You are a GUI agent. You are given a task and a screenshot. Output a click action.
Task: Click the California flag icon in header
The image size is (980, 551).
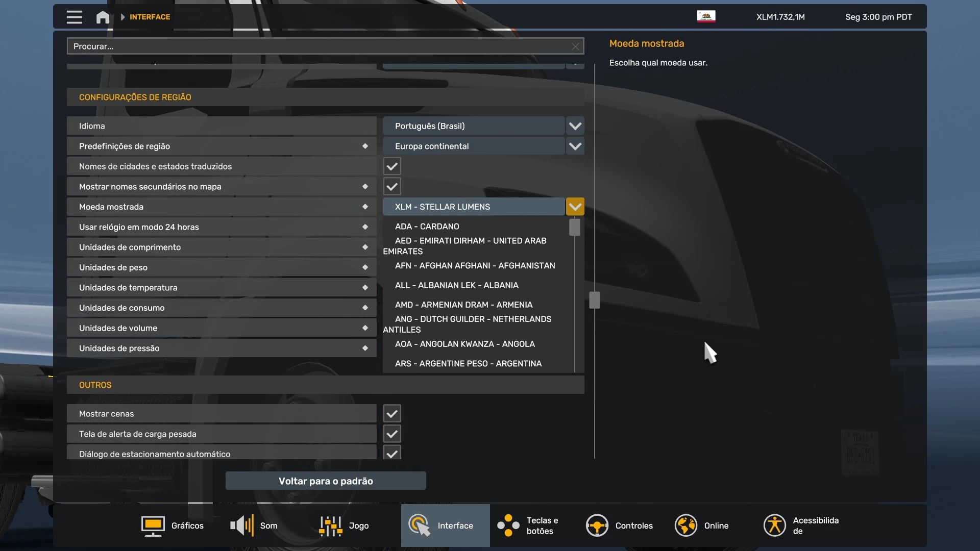[706, 16]
